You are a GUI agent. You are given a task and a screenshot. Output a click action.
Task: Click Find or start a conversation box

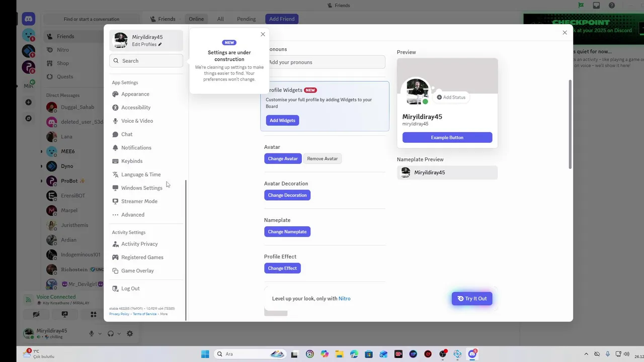click(x=92, y=19)
